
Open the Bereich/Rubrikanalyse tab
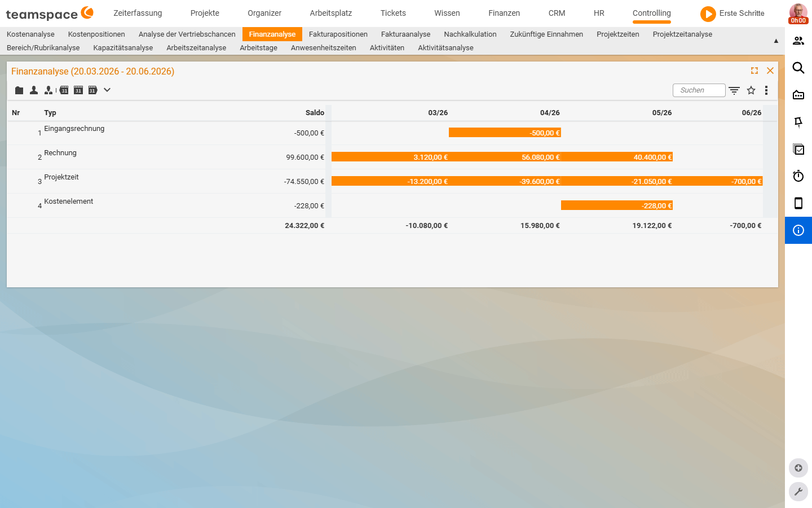[43, 48]
